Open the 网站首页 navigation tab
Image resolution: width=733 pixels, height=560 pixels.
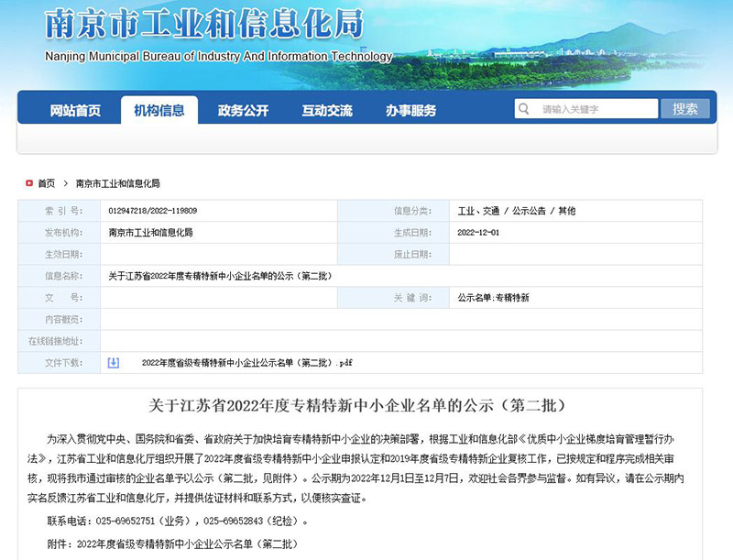(75, 111)
